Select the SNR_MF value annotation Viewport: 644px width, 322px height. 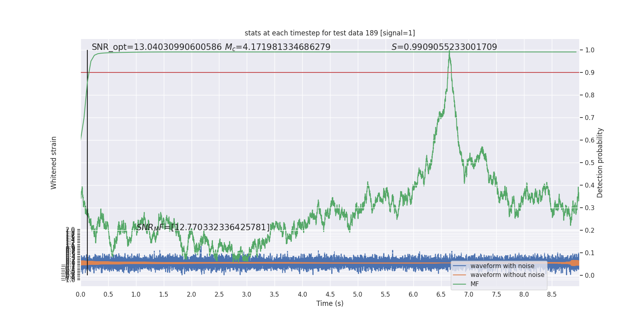203,227
